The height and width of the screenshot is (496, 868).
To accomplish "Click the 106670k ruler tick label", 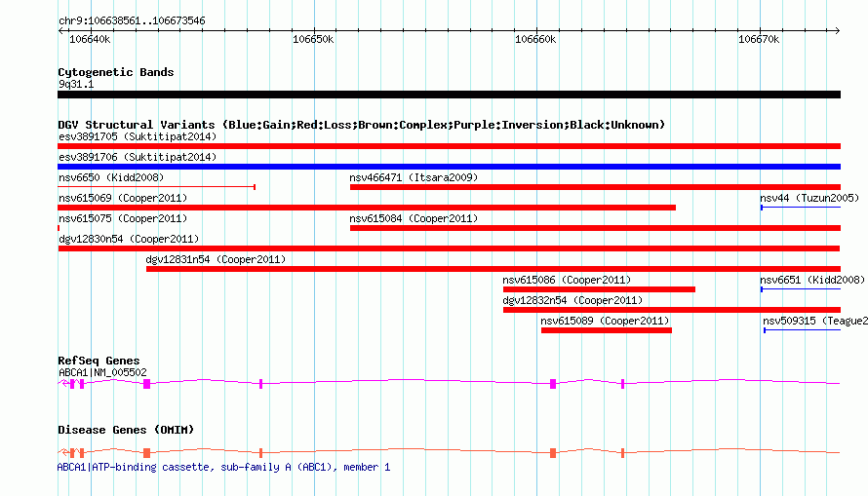I will 759,39.
